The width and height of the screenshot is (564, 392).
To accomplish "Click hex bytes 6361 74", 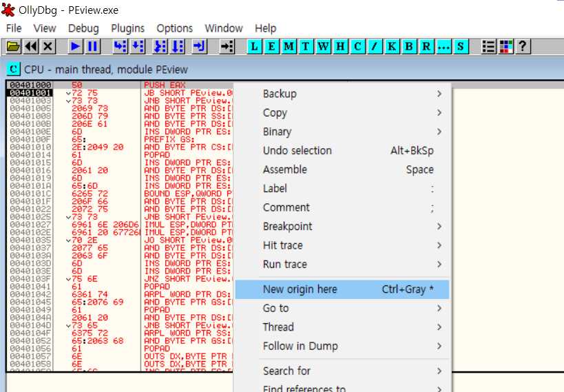I will click(x=90, y=294).
